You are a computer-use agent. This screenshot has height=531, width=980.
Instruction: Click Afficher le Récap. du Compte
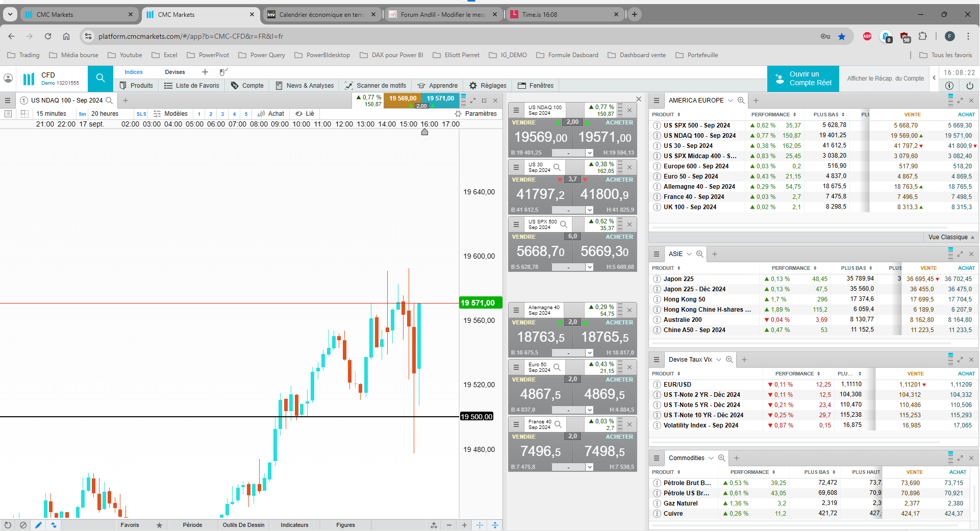[885, 79]
